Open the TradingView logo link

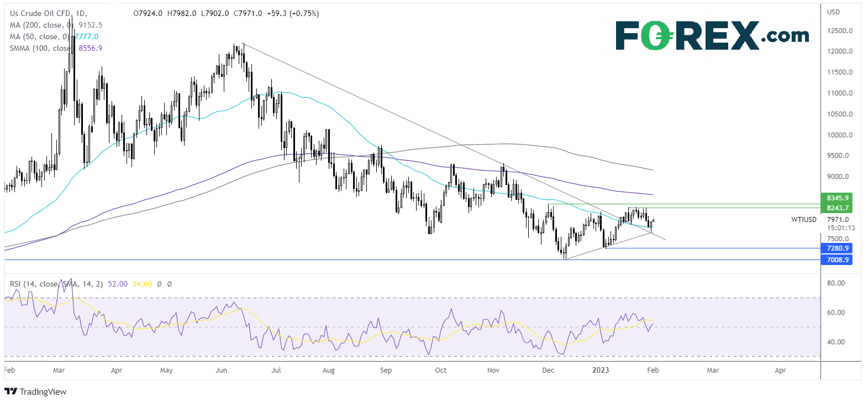[35, 391]
